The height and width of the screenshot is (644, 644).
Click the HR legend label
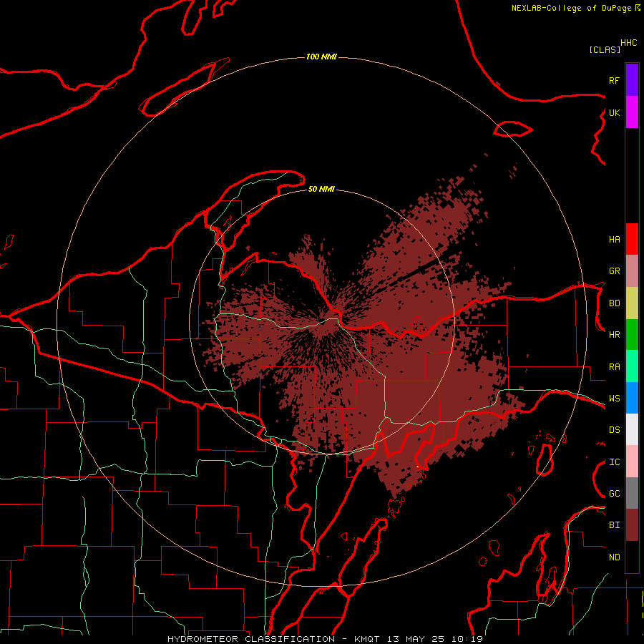pos(614,335)
